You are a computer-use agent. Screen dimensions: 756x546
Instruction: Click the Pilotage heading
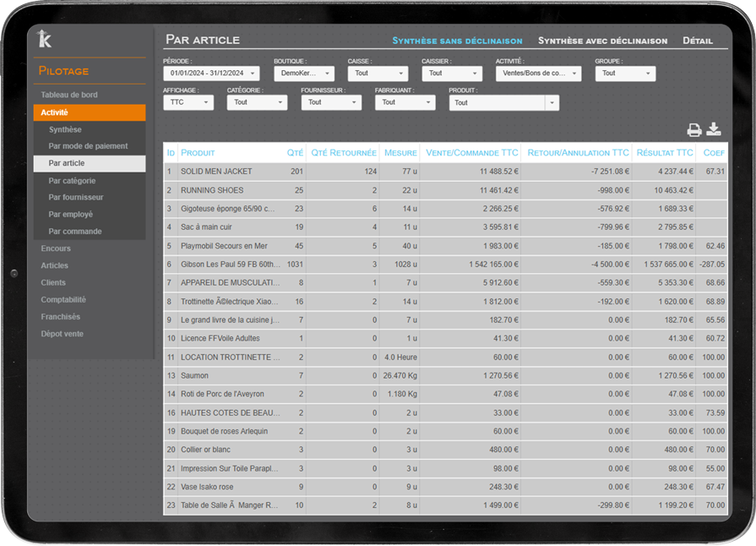click(x=63, y=71)
